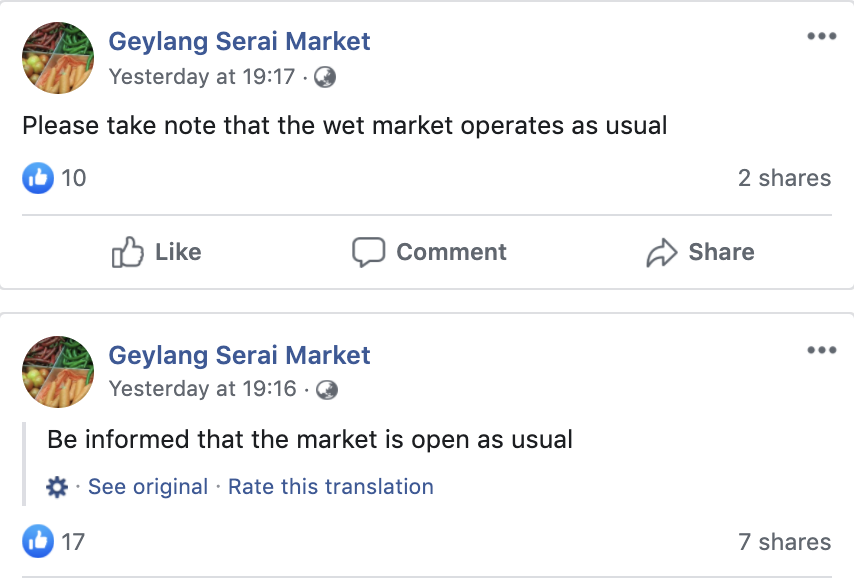Image resolution: width=854 pixels, height=578 pixels.
Task: Open translation settings gear icon
Action: click(57, 487)
